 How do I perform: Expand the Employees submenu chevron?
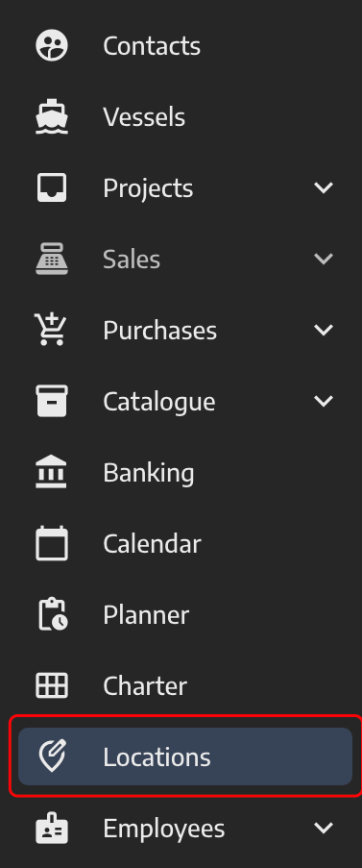coord(324,828)
